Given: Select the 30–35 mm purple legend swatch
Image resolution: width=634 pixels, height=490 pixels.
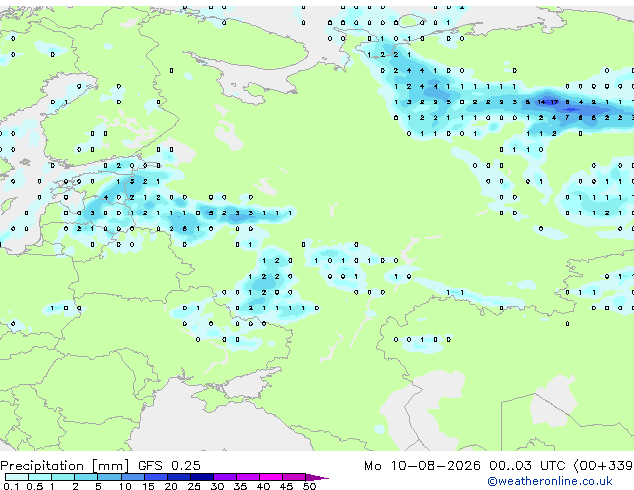Looking at the screenshot, I should 224,477.
